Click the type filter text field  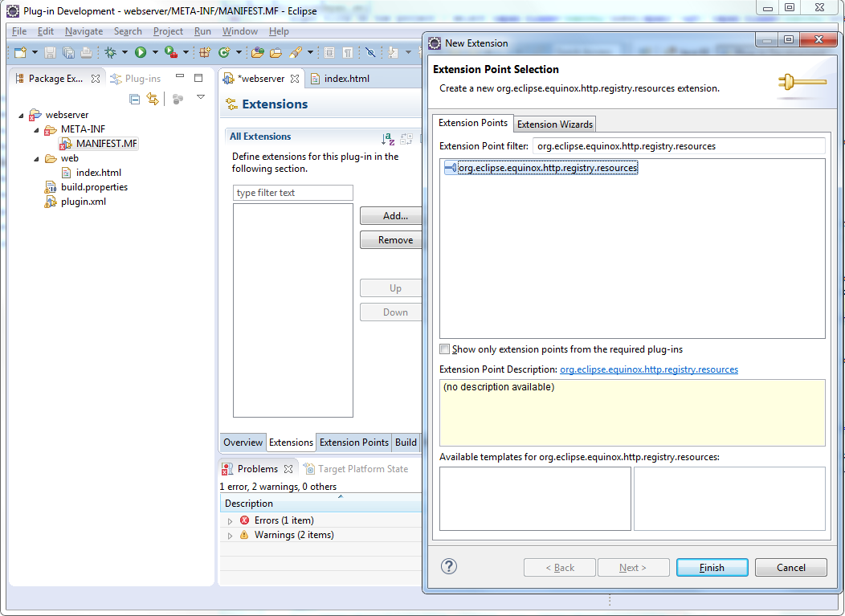tap(293, 193)
